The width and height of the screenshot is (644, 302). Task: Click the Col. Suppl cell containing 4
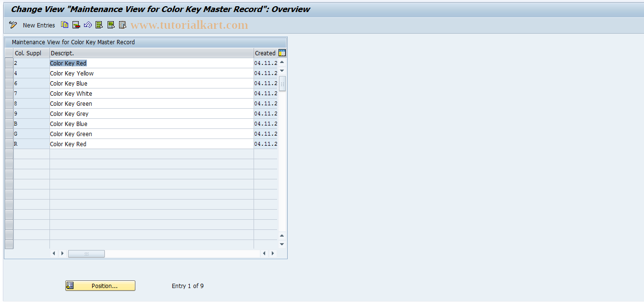[x=31, y=73]
